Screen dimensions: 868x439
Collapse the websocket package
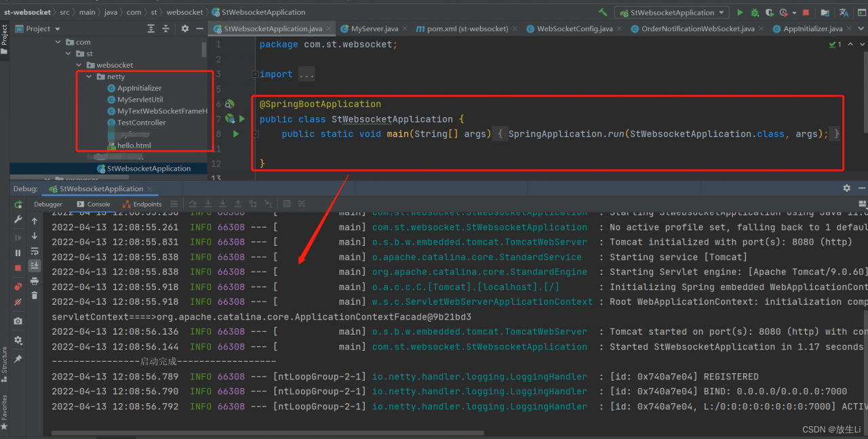click(x=79, y=65)
